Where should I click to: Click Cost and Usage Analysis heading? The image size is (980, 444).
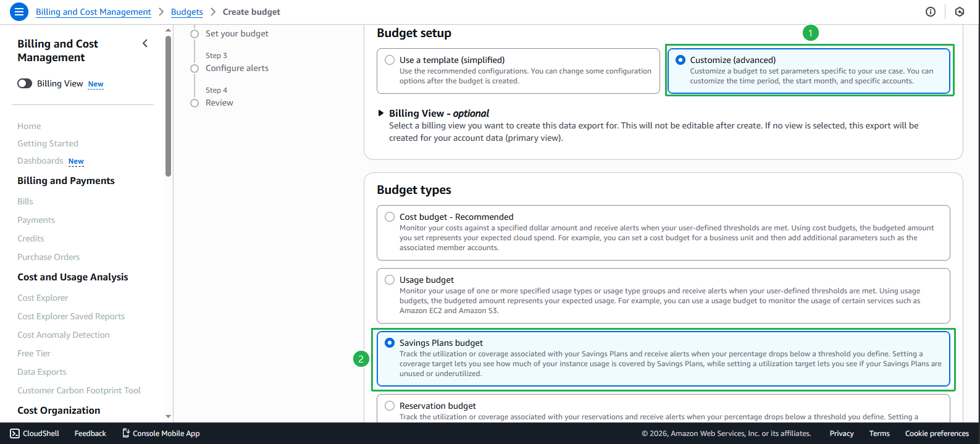pyautogui.click(x=73, y=277)
